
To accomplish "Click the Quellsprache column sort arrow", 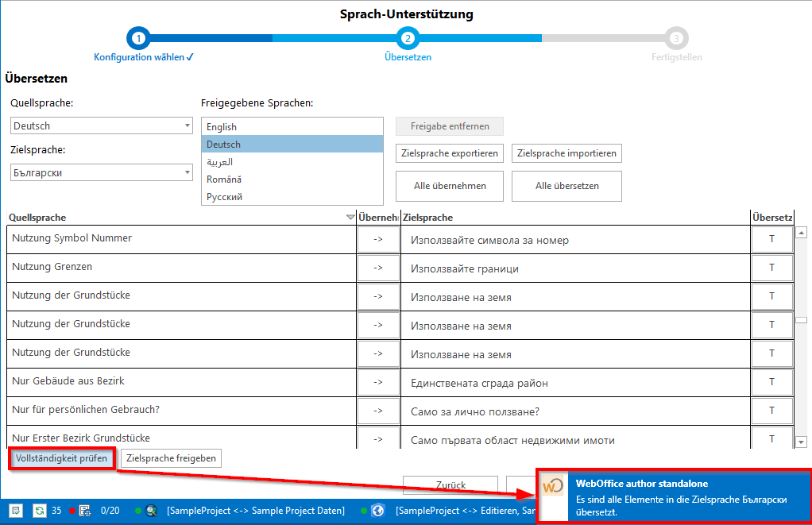I will 350,218.
